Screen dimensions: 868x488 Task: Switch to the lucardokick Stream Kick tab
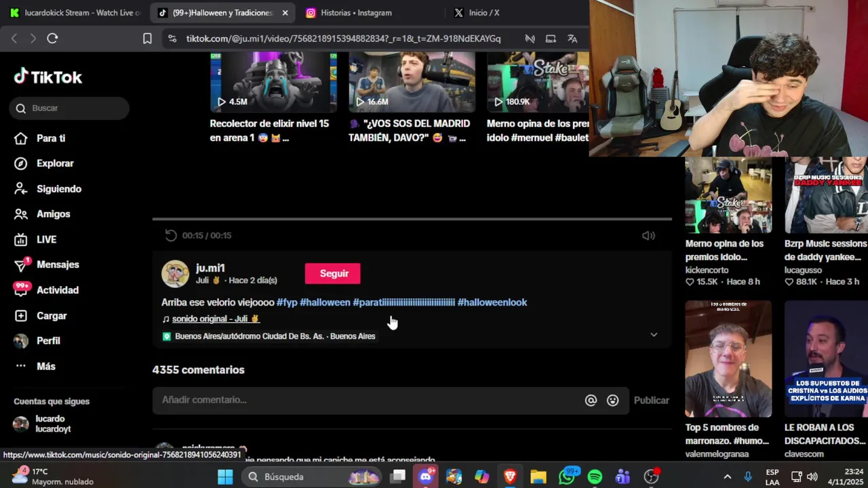coord(75,13)
